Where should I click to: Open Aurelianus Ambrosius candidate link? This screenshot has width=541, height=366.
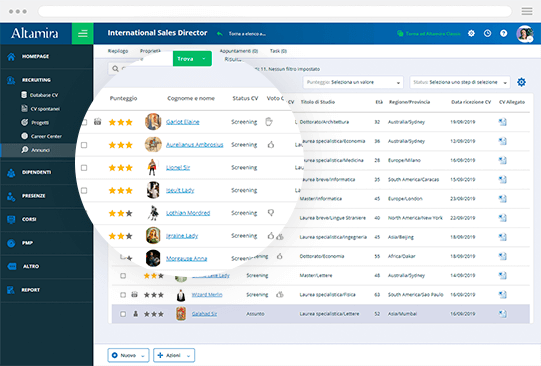(x=195, y=145)
